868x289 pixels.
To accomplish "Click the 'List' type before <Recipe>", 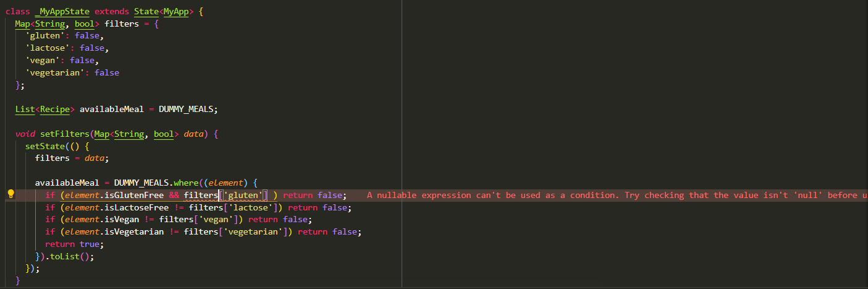I will click(25, 110).
